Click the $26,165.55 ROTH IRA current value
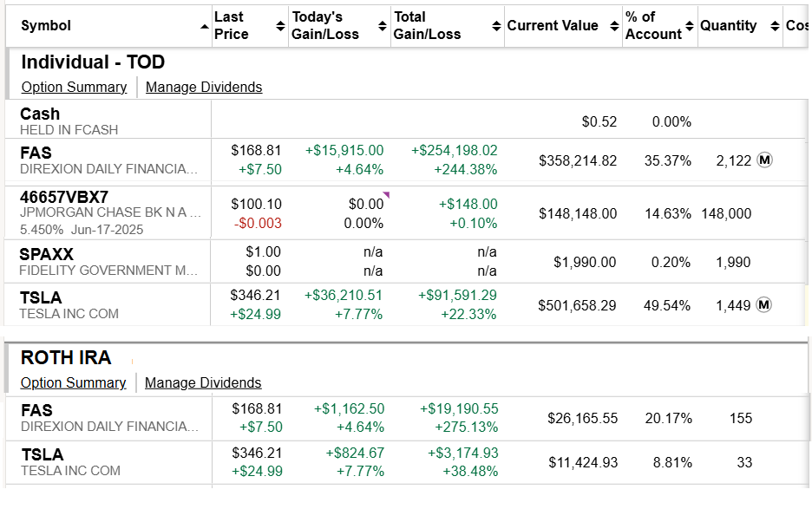 click(x=583, y=418)
